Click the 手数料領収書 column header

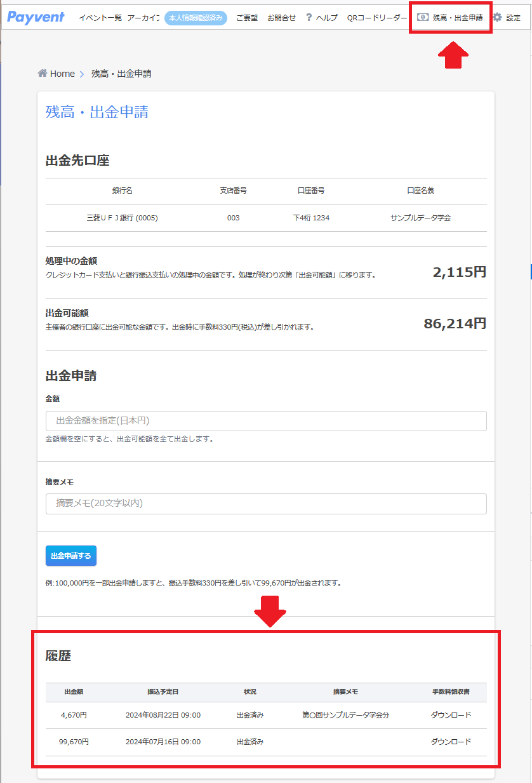click(451, 692)
